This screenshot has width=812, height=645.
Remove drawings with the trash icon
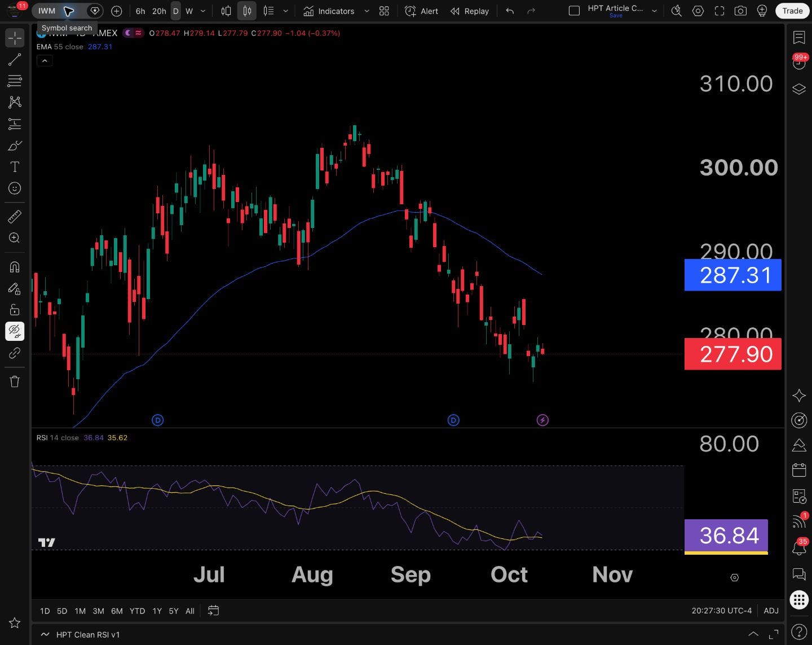tap(15, 381)
